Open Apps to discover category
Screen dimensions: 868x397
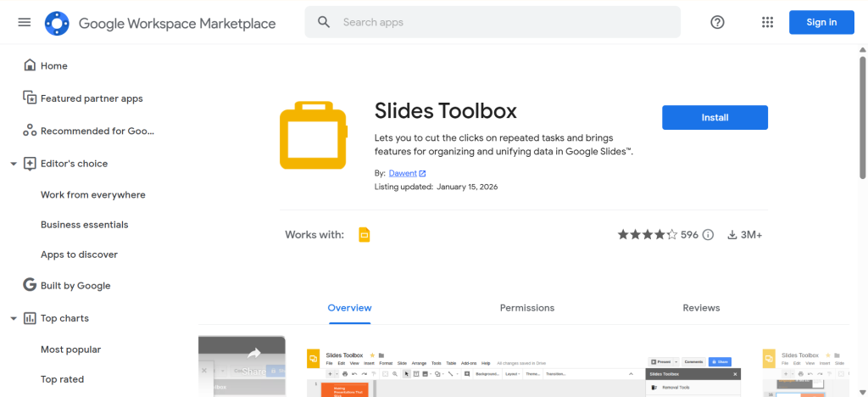79,254
